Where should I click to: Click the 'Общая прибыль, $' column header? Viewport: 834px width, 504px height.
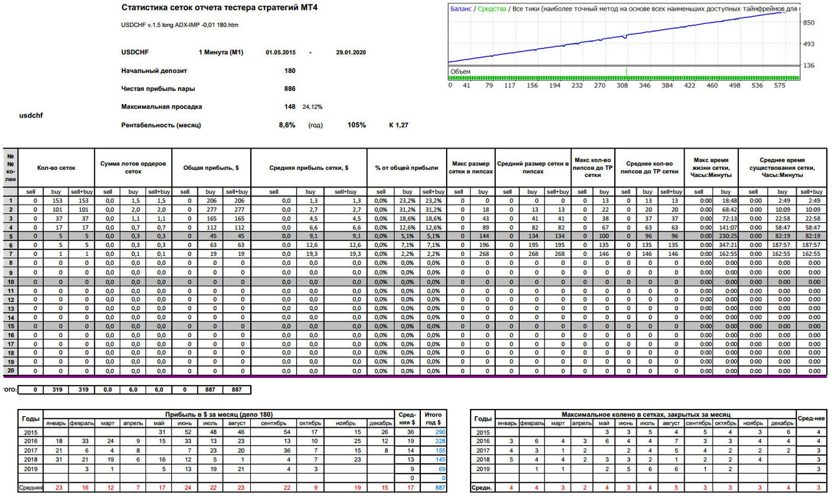click(211, 167)
